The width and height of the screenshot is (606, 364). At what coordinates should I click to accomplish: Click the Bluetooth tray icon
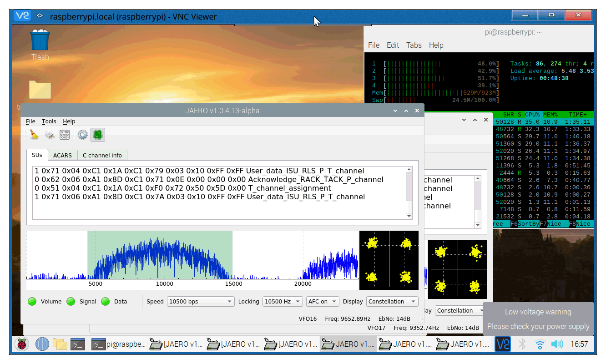(522, 344)
